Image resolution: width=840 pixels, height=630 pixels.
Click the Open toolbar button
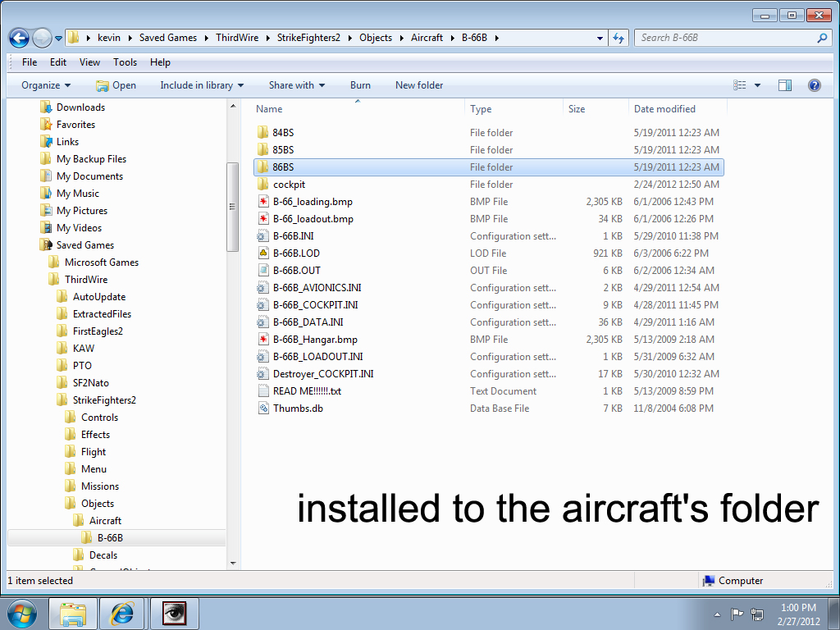[x=116, y=85]
